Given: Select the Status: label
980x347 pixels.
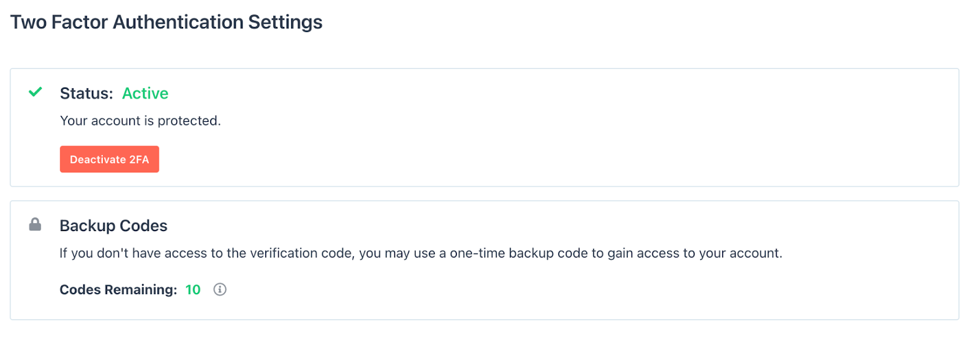Looking at the screenshot, I should [x=86, y=93].
